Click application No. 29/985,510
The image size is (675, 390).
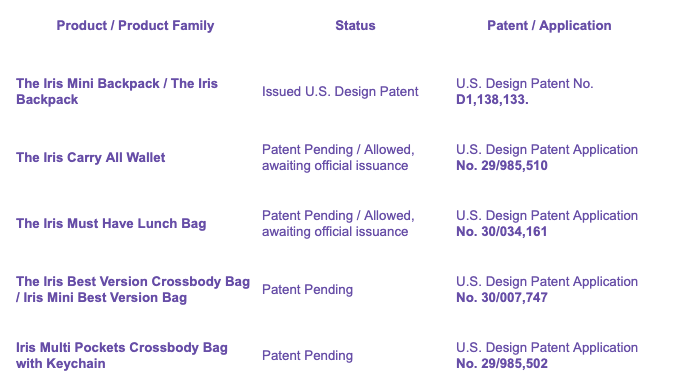(502, 165)
